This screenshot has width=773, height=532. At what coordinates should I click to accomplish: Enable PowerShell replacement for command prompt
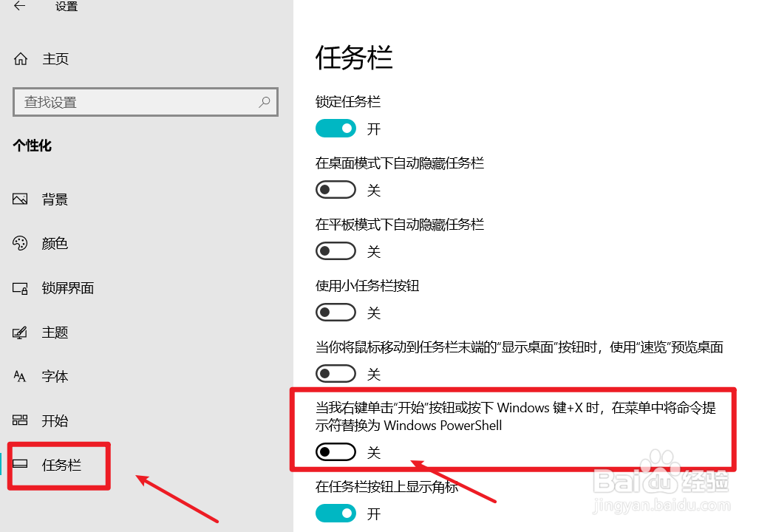[336, 451]
